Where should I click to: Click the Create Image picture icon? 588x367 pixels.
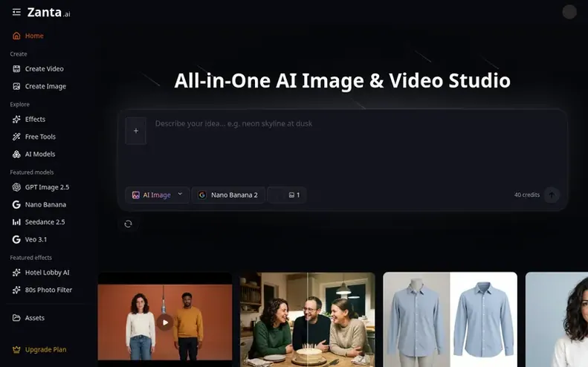click(16, 86)
